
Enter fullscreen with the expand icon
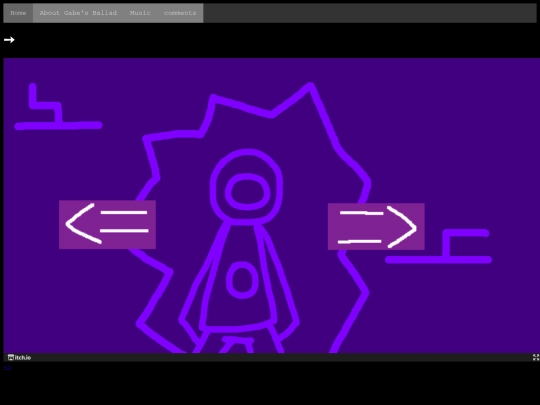536,357
